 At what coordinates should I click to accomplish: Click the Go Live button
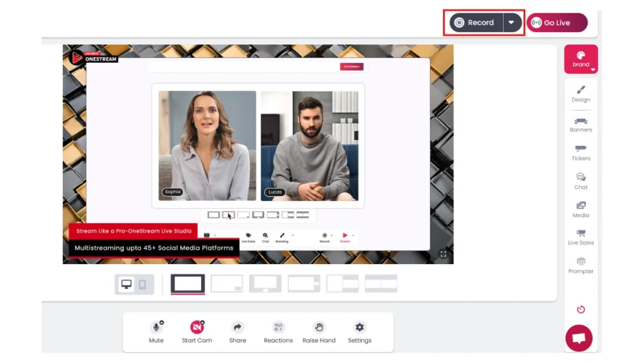[x=556, y=22]
